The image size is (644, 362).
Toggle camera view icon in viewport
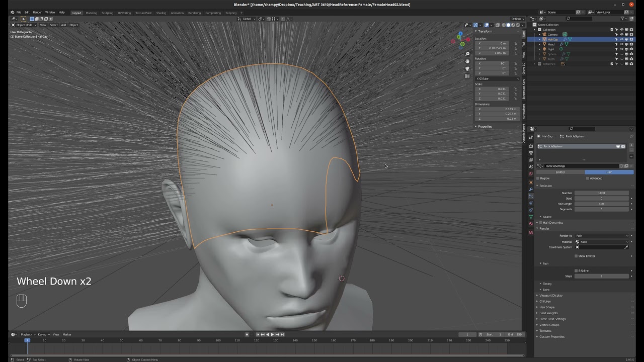point(467,69)
